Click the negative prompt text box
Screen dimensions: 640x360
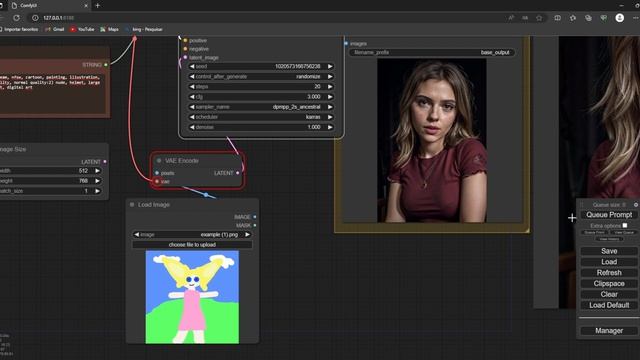(52, 94)
